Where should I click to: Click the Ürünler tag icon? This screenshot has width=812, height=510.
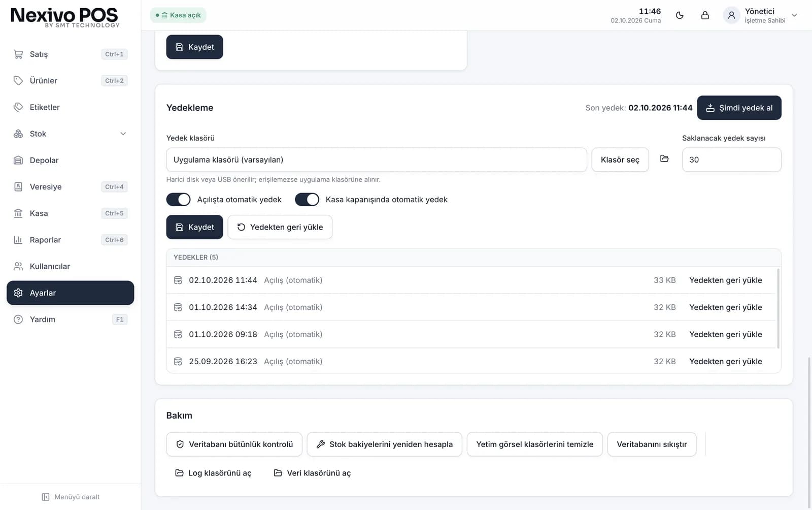click(18, 81)
